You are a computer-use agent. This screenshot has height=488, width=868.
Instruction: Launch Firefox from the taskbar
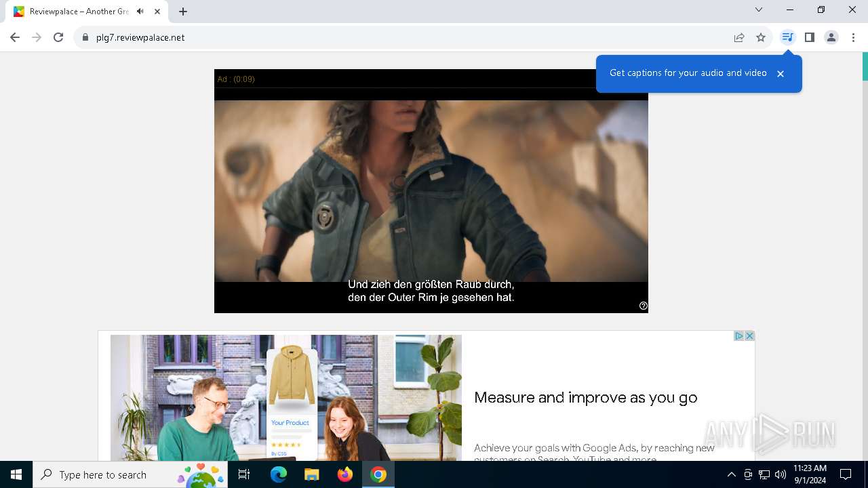[345, 474]
